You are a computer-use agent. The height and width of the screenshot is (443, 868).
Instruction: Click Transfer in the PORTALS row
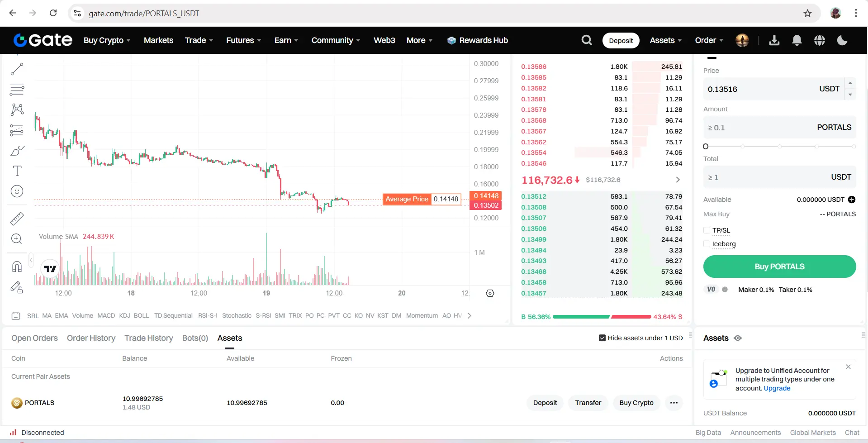[x=588, y=403]
